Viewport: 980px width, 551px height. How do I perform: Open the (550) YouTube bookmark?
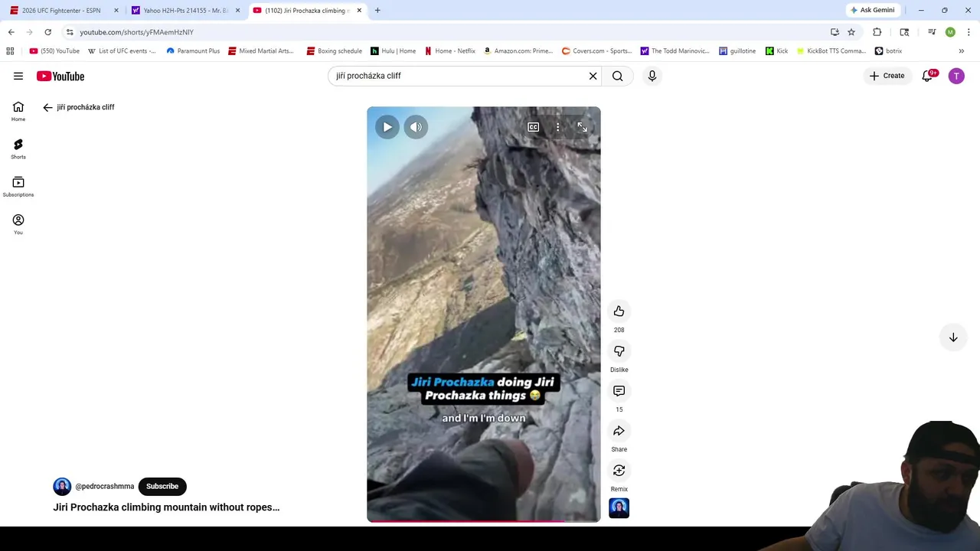[54, 51]
